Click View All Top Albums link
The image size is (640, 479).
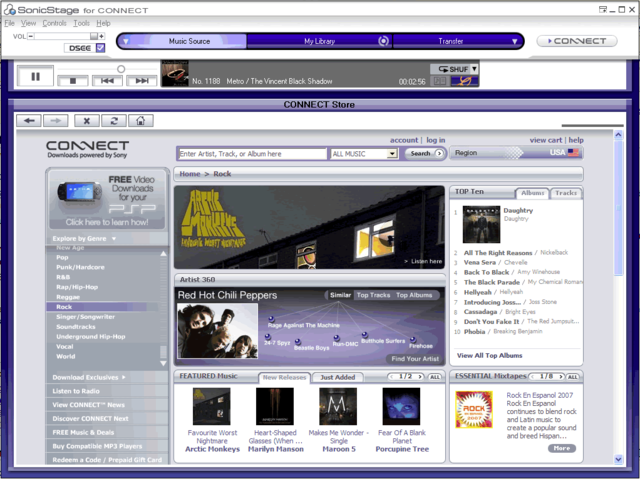(489, 355)
